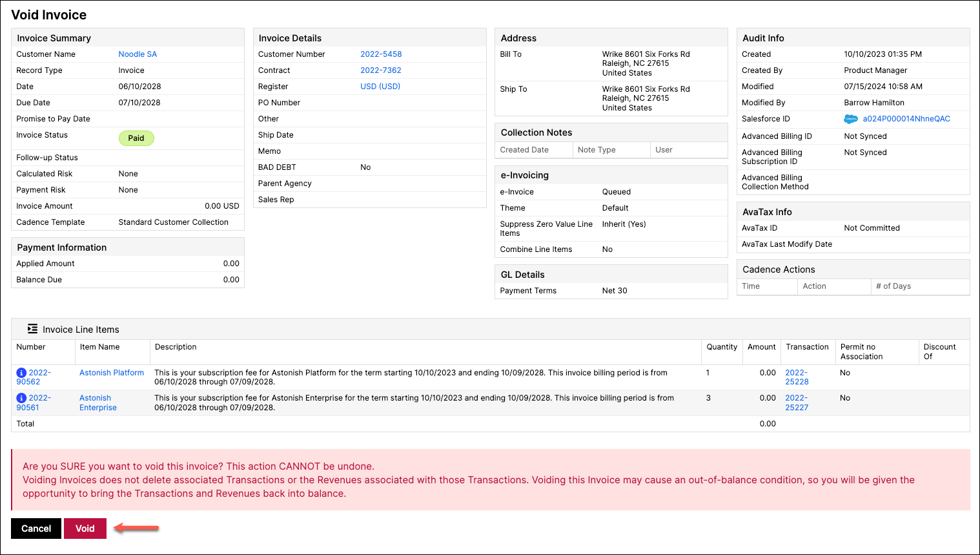
Task: Open transaction 2022-25227
Action: [797, 403]
